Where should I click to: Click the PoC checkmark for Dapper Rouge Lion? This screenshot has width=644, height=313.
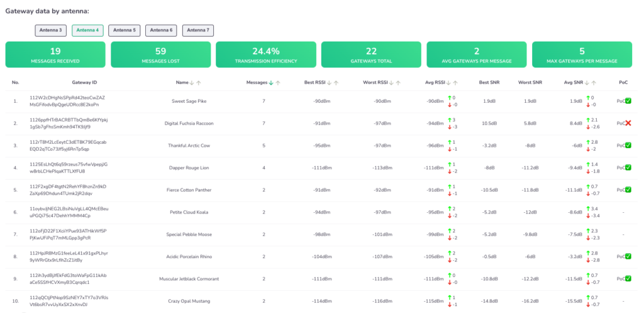pos(628,168)
